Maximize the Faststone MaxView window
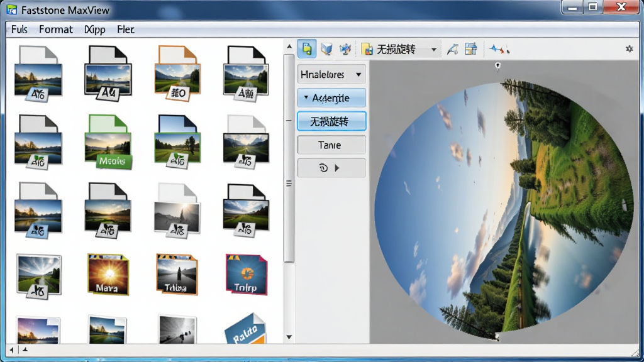 (x=592, y=7)
